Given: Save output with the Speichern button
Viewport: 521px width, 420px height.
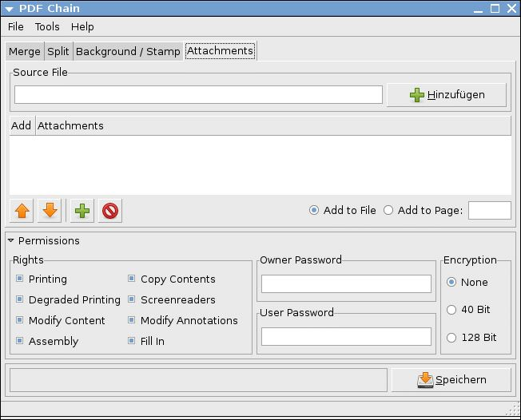Looking at the screenshot, I should [x=451, y=380].
